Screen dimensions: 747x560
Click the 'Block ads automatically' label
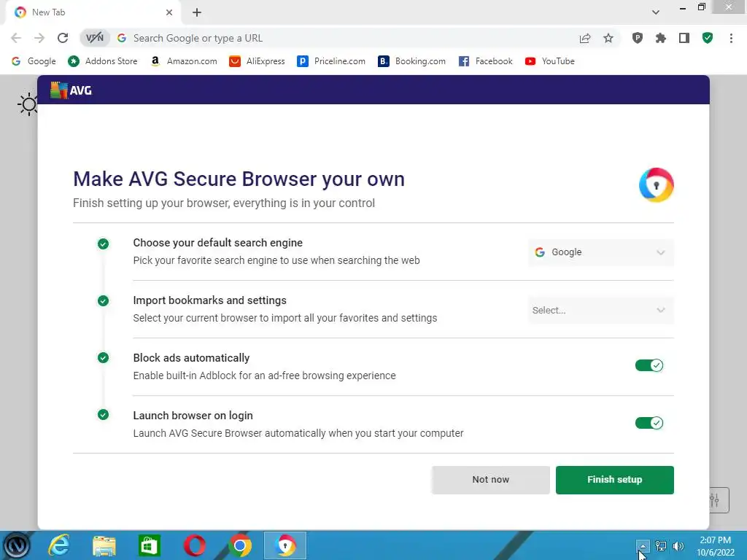click(x=191, y=357)
